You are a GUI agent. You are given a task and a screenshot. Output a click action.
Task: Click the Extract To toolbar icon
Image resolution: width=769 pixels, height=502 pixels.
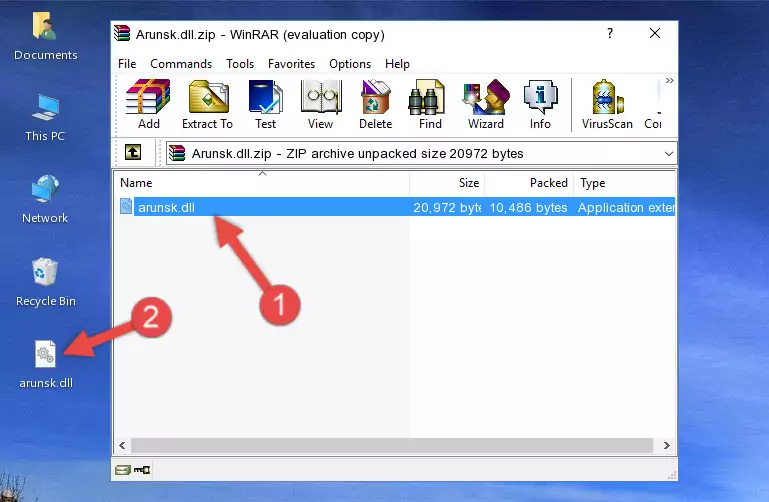[x=207, y=104]
